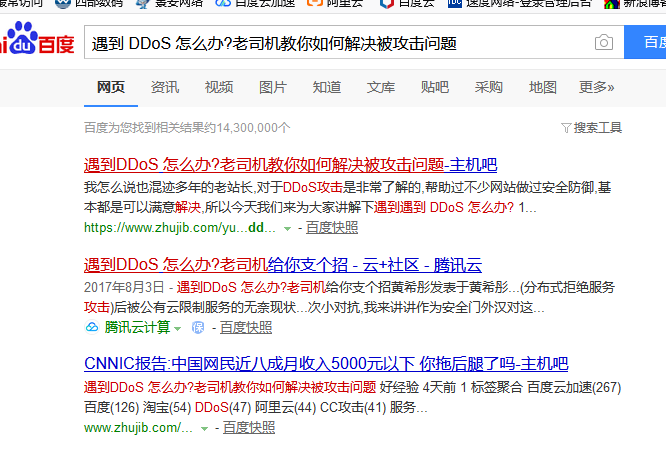The height and width of the screenshot is (451, 666).
Task: Expand arrow next to first zhujib.com URL
Action: [x=287, y=228]
